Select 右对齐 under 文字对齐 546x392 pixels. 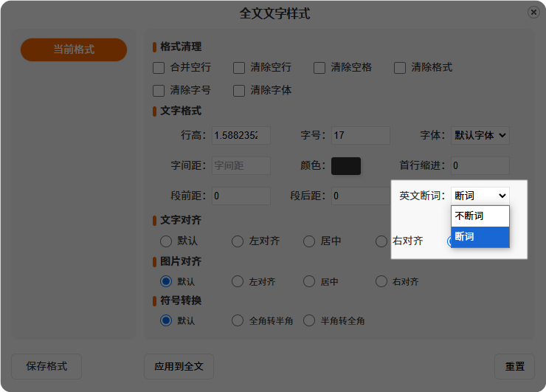pos(381,241)
